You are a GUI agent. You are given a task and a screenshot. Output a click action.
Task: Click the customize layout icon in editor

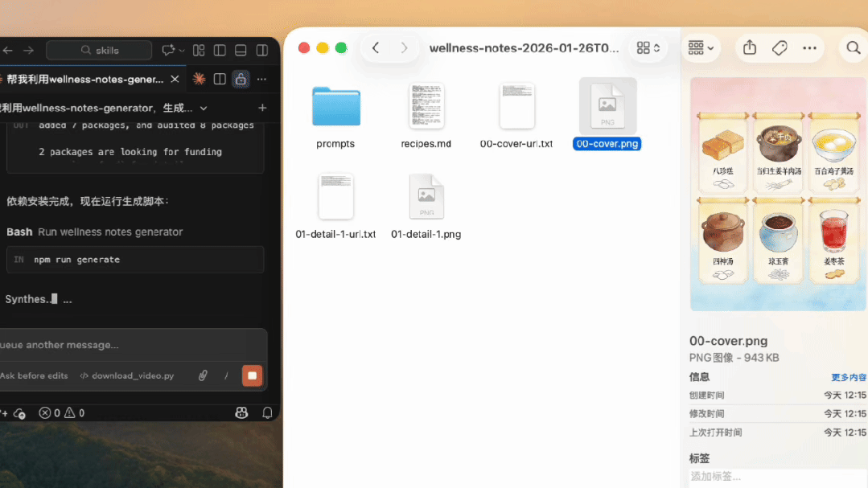tap(199, 51)
